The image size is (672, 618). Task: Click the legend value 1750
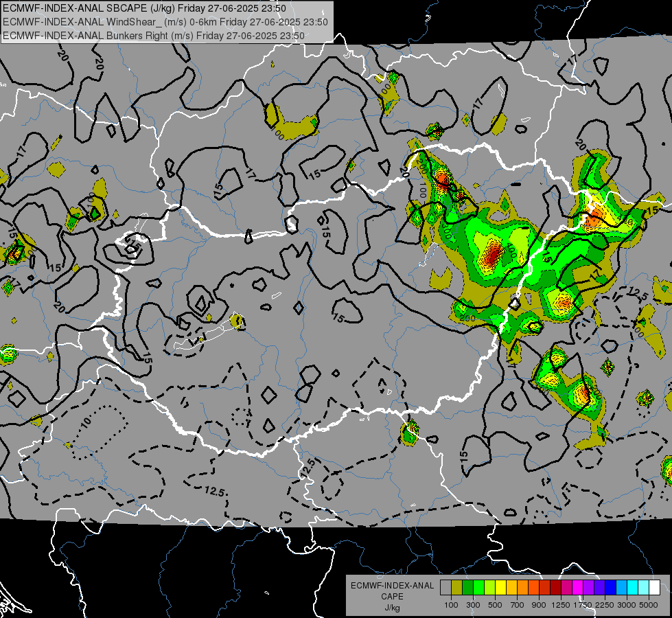(583, 605)
